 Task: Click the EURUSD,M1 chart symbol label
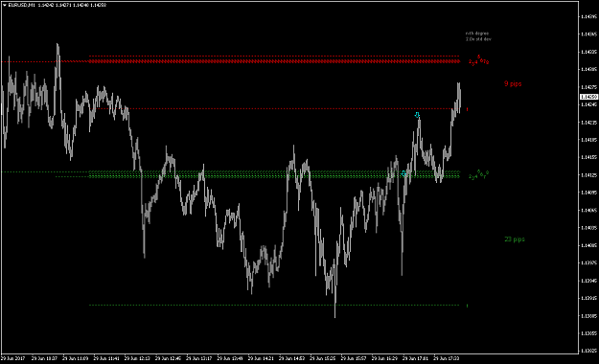point(21,5)
